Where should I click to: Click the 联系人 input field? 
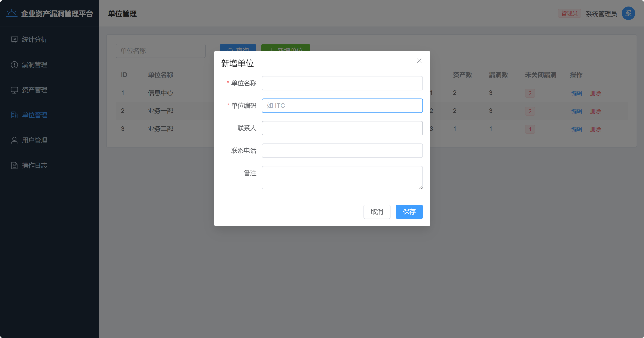(x=342, y=128)
